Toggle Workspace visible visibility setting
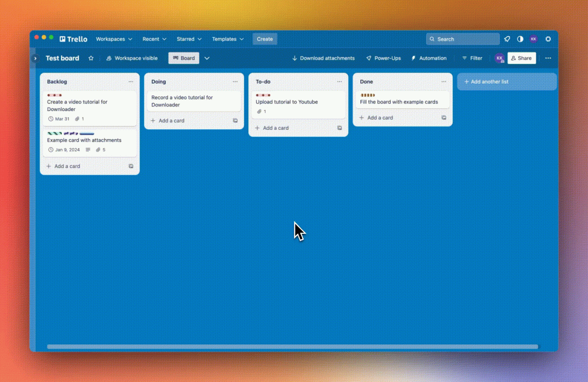 click(132, 58)
